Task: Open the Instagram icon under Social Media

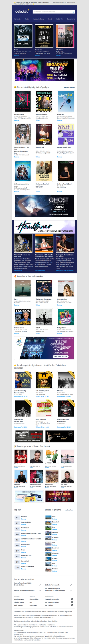Action: pos(72,602)
